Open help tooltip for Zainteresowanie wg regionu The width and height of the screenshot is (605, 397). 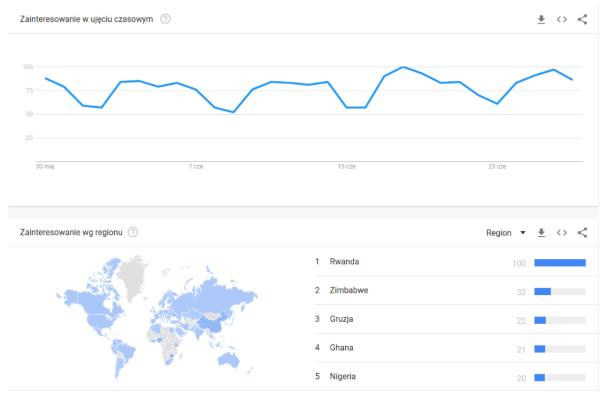[x=133, y=232]
